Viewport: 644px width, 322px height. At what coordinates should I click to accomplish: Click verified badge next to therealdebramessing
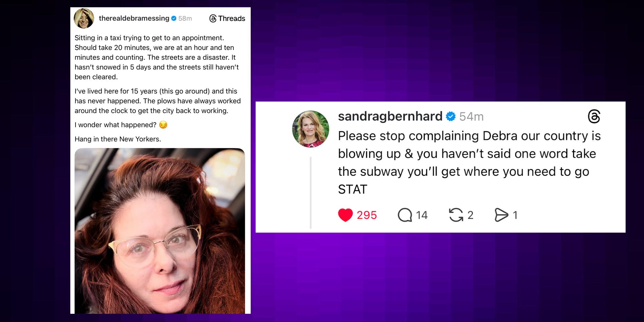[x=174, y=18]
